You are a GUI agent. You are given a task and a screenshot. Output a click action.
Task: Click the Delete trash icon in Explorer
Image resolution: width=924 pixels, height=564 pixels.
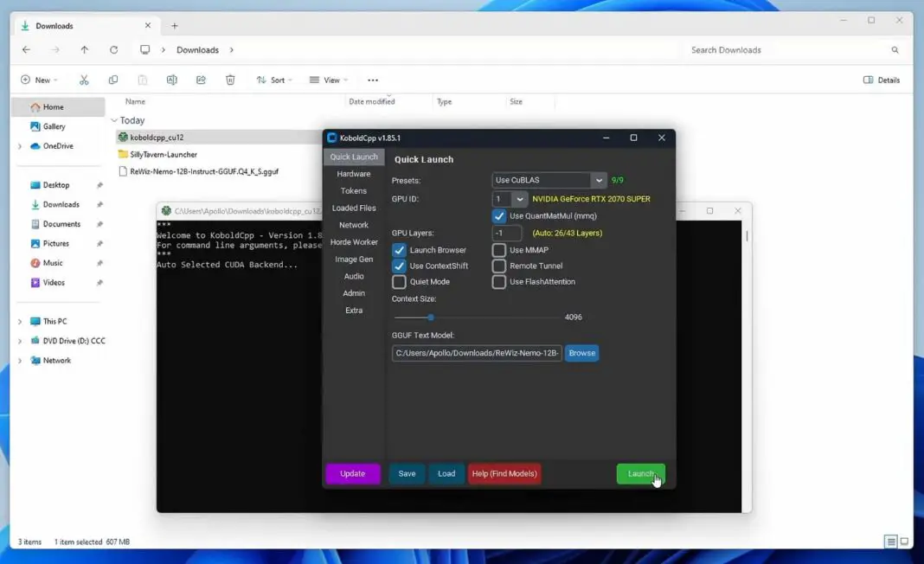(230, 80)
